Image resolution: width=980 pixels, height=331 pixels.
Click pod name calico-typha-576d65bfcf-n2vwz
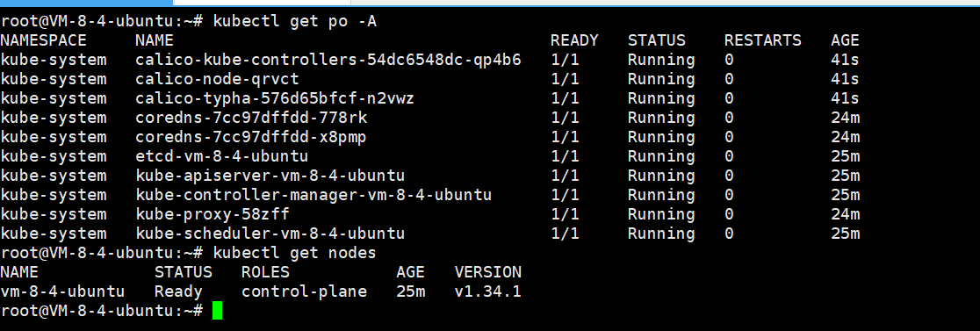pos(275,98)
